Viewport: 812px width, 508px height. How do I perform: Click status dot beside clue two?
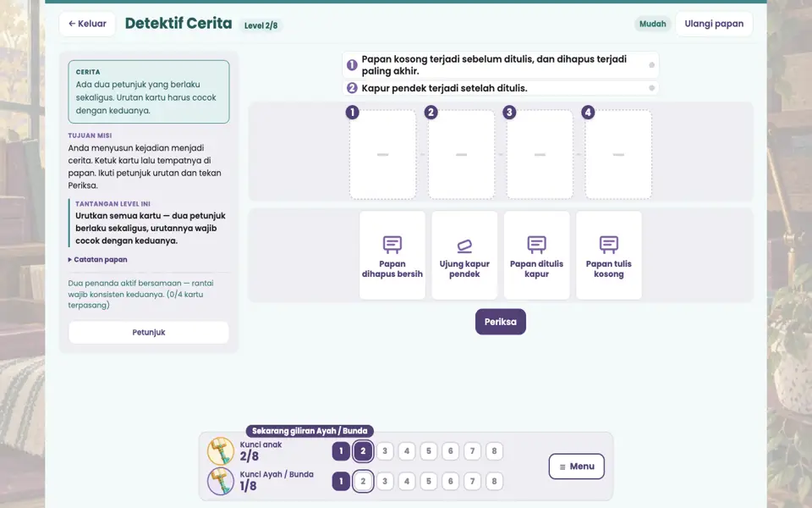tap(651, 88)
